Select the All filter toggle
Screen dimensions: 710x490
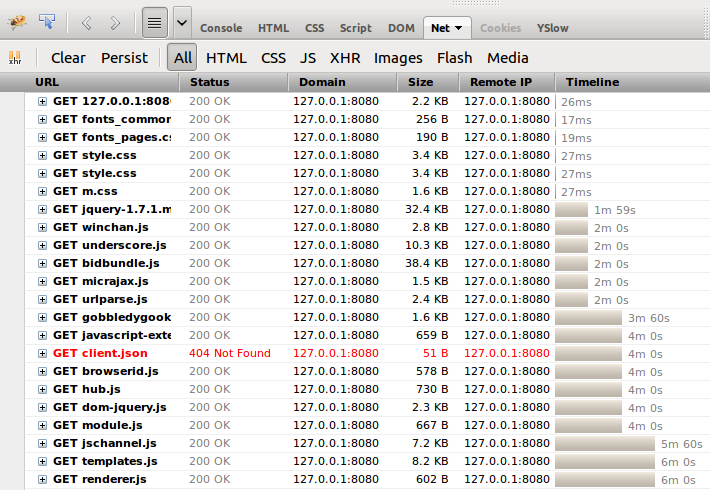click(182, 58)
